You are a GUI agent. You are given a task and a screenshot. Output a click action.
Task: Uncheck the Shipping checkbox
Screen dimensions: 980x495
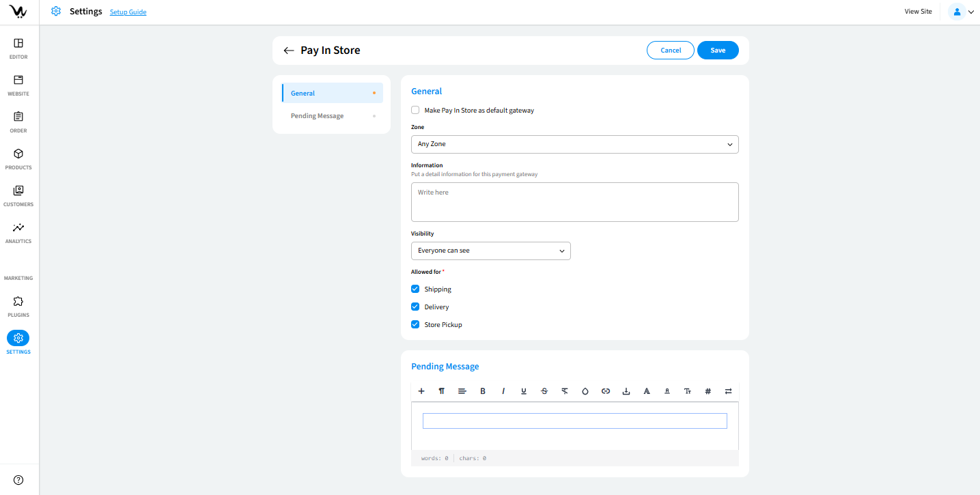[x=415, y=289]
